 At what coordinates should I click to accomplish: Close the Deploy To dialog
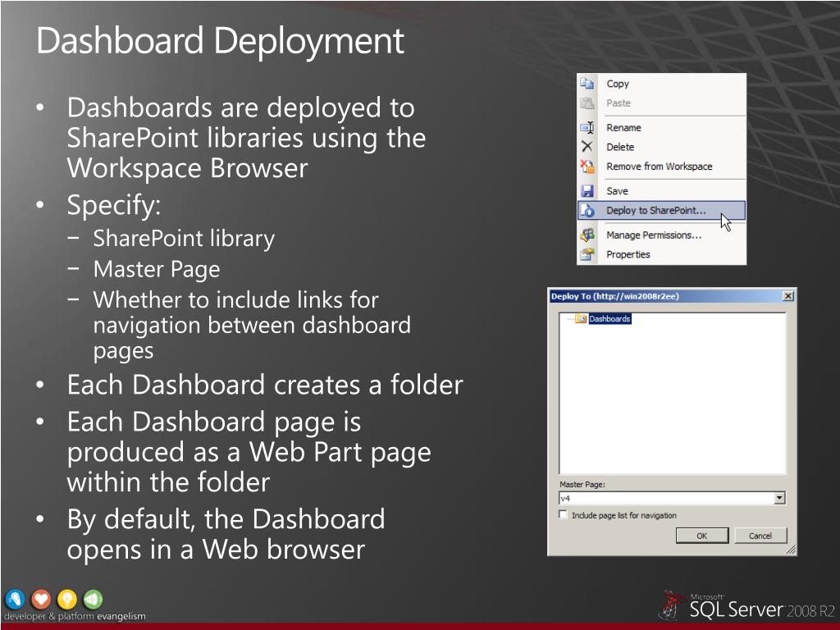click(788, 296)
